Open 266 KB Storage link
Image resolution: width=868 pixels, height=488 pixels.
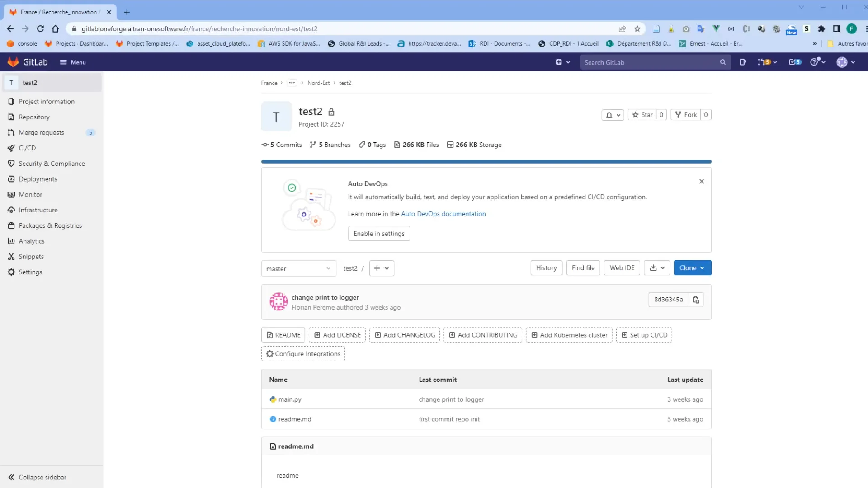coord(474,145)
